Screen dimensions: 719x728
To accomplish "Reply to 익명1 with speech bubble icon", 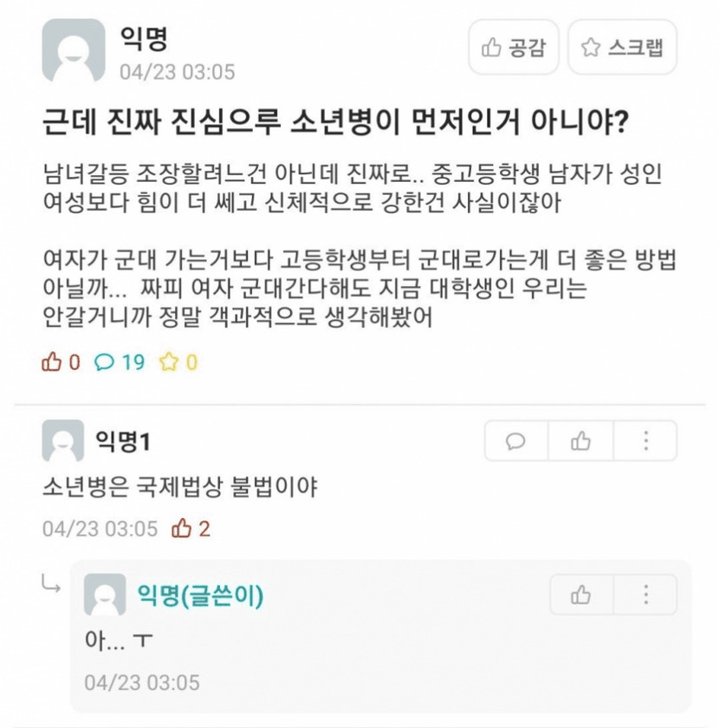I will tap(515, 441).
